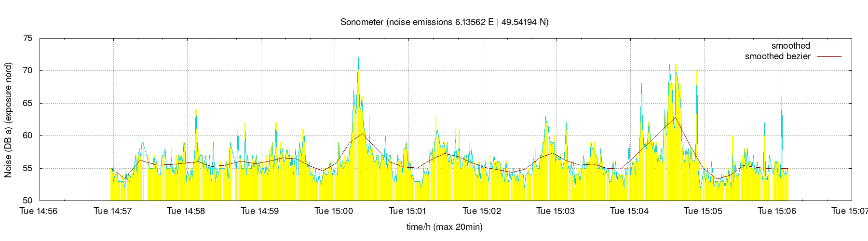868x241 pixels.
Task: Click the y-axis label 'Noise (DB a) (exposure nord)'
Action: pyautogui.click(x=8, y=119)
